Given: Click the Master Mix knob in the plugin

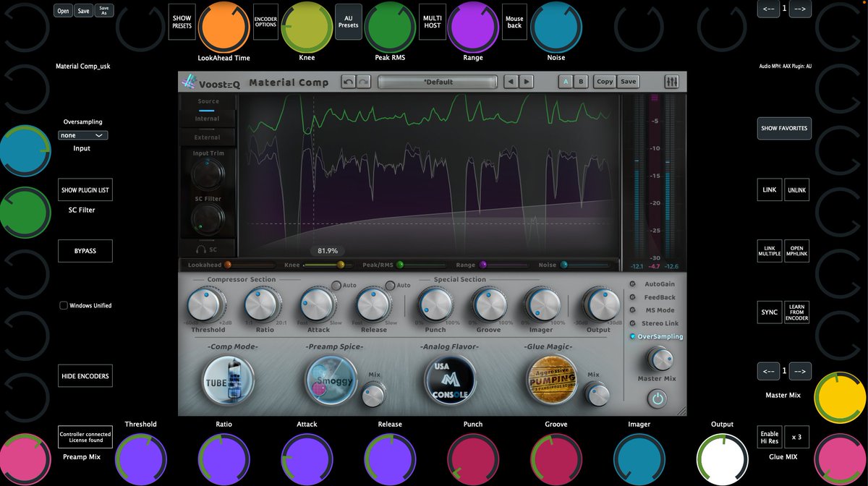Looking at the screenshot, I should [659, 359].
